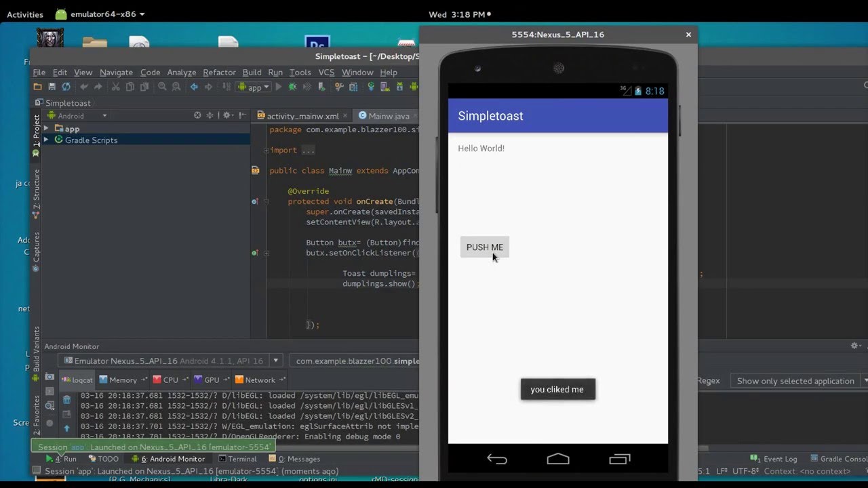Click the Paste toolbar icon
This screenshot has height=488, width=868.
point(144,87)
